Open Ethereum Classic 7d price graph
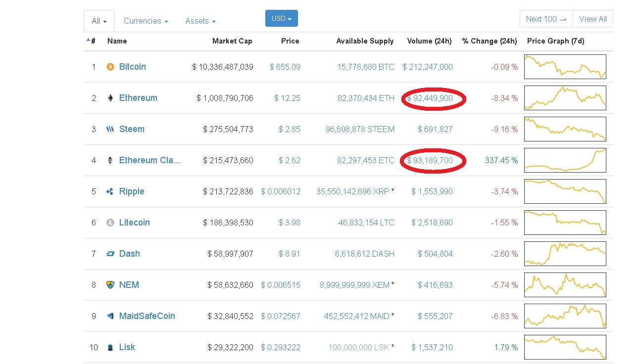This screenshot has height=364, width=638. tap(565, 160)
